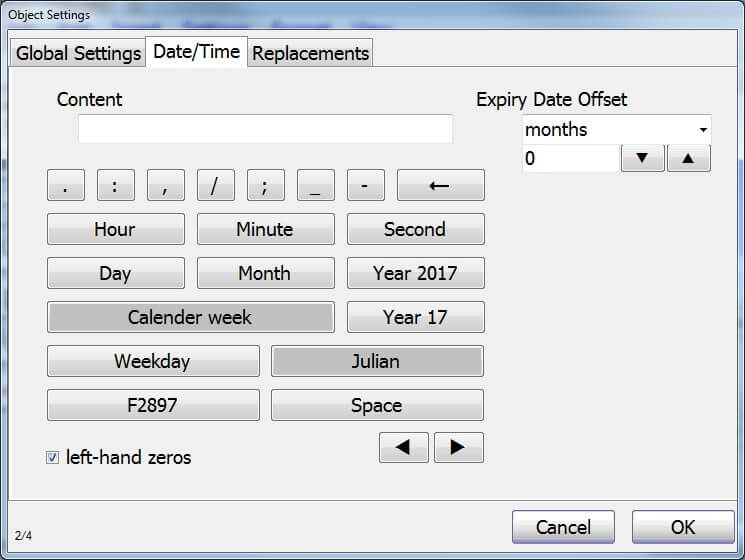Insert the underscore separator character
Image resolution: width=745 pixels, height=560 pixels.
316,185
